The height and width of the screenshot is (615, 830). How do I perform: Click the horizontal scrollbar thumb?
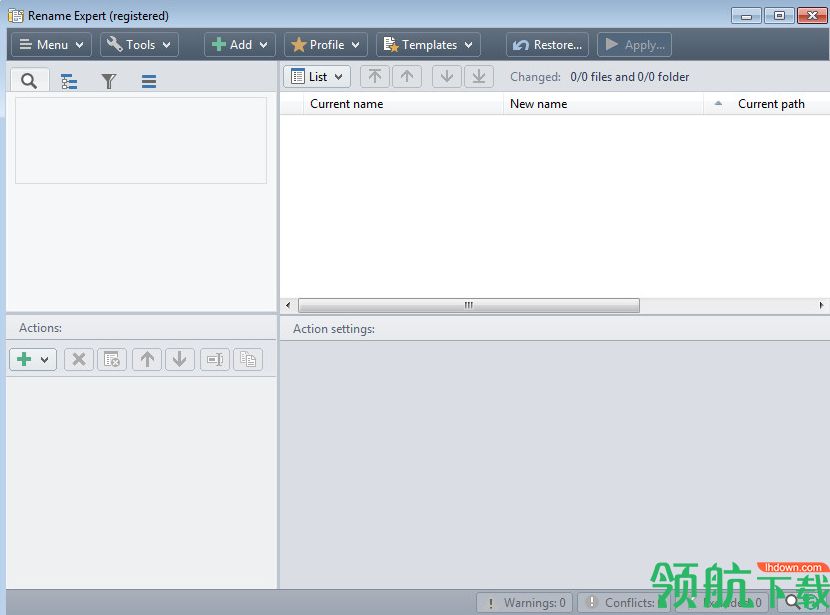[468, 305]
